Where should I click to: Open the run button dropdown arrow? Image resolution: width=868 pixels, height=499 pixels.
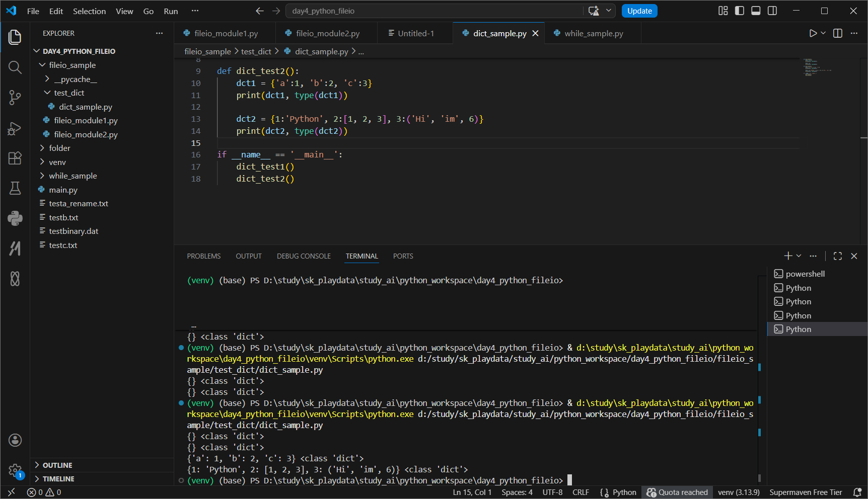(823, 33)
